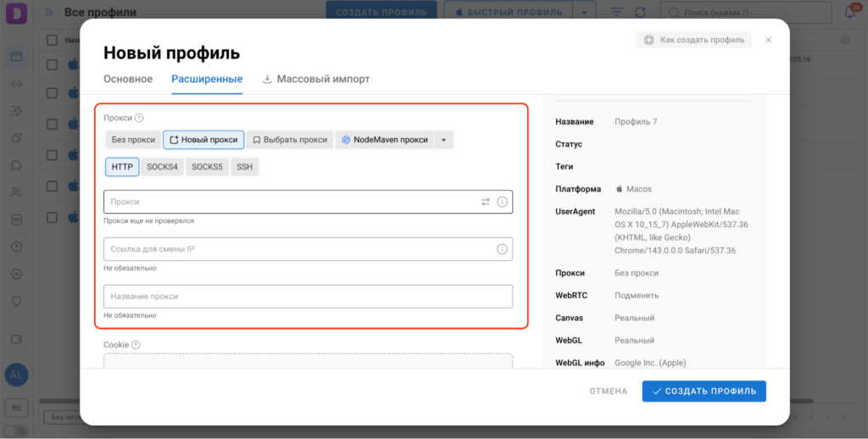This screenshot has width=868, height=439.
Task: Open the Массовый импорт tab
Action: click(316, 79)
